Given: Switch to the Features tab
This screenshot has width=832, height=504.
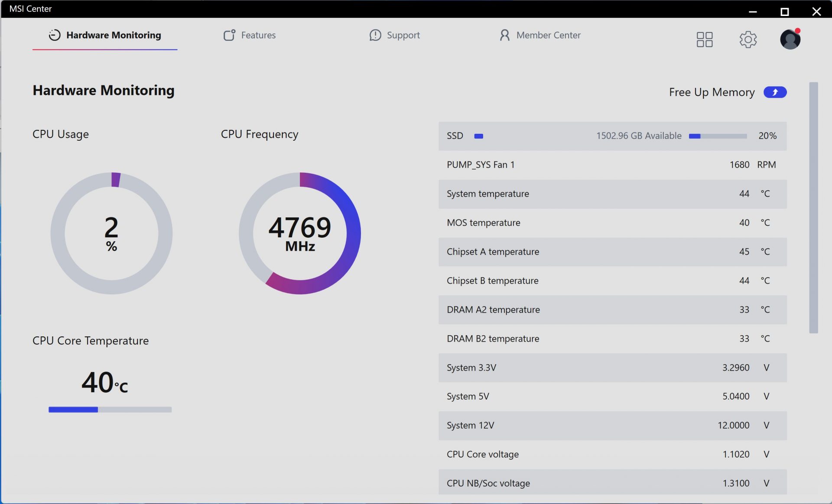Looking at the screenshot, I should (x=258, y=35).
